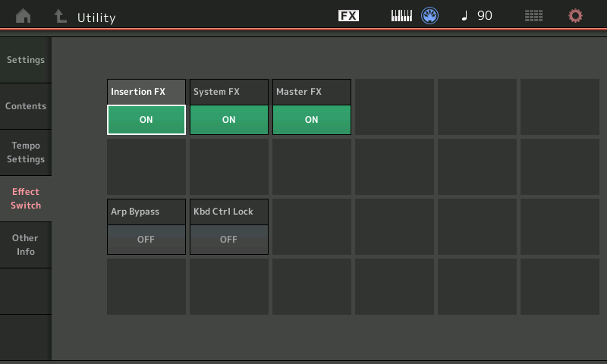607x364 pixels.
Task: Enable Arp Bypass
Action: pos(146,239)
